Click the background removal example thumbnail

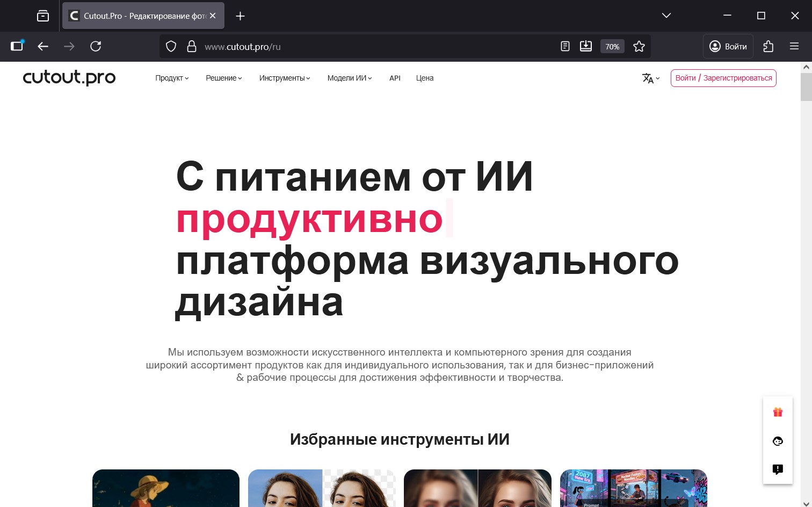coord(321,488)
